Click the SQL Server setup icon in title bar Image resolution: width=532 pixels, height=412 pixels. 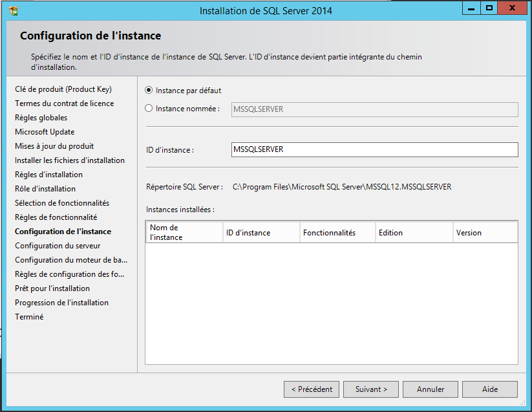(14, 11)
